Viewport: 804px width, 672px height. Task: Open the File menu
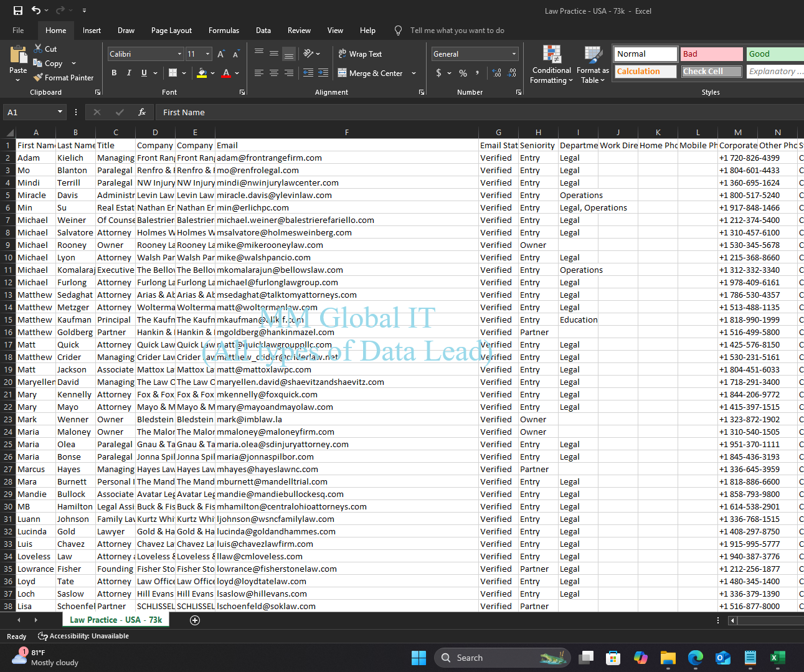(x=18, y=30)
